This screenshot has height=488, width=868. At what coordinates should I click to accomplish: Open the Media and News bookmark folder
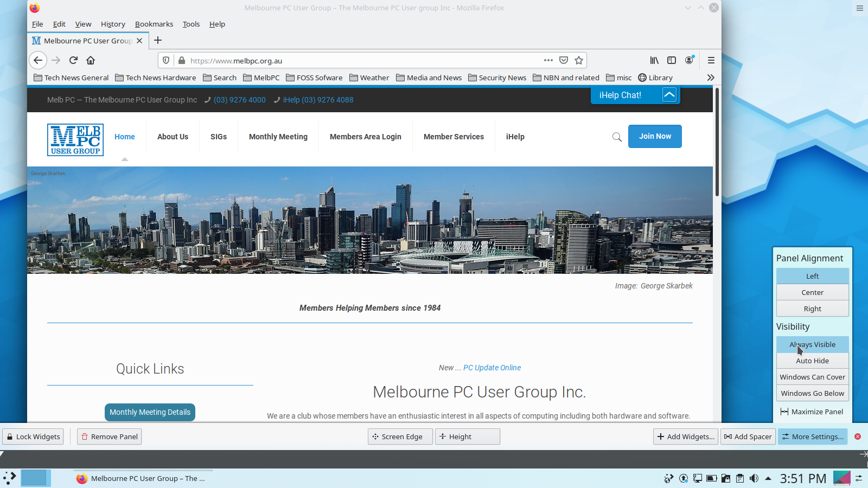coord(429,78)
